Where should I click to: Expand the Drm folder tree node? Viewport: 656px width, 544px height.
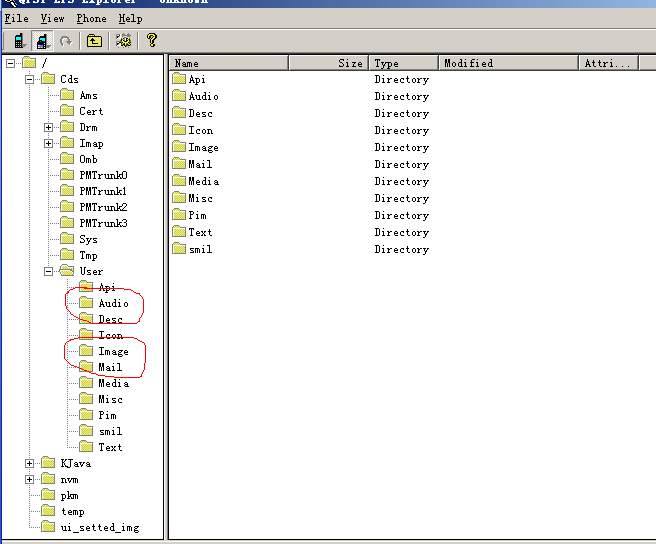pos(48,128)
